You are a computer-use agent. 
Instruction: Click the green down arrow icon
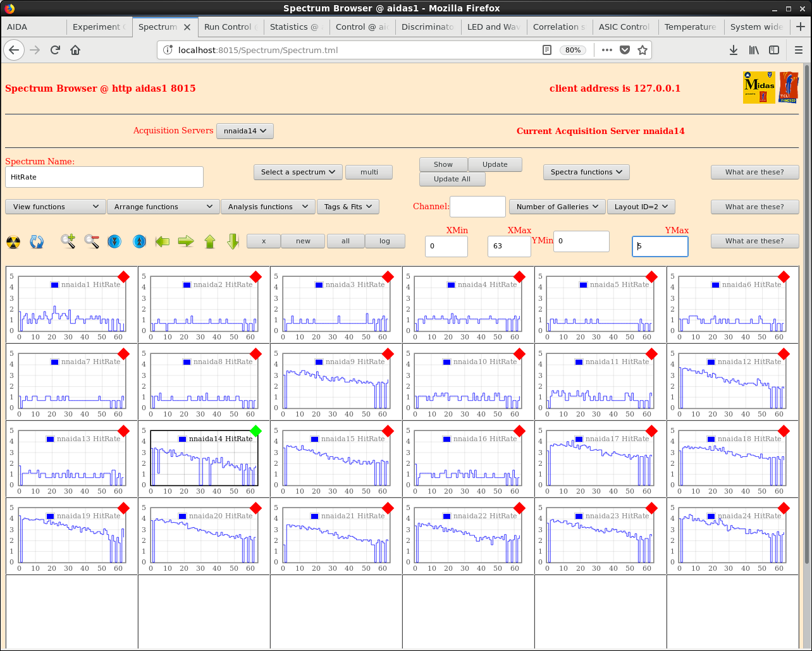[x=233, y=241]
